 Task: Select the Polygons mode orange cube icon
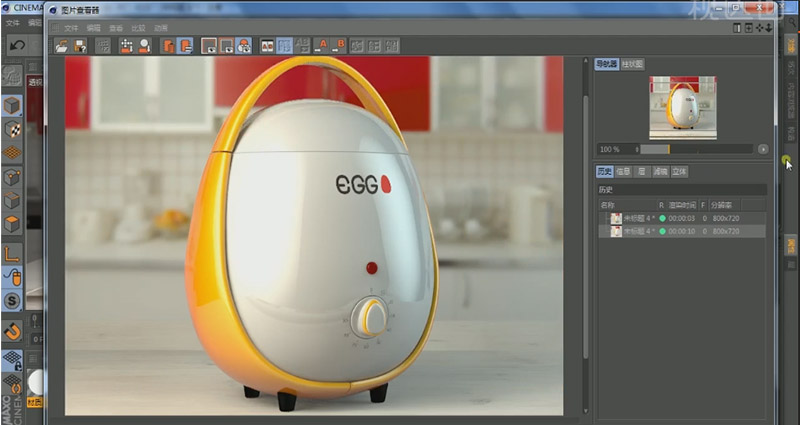coord(12,224)
